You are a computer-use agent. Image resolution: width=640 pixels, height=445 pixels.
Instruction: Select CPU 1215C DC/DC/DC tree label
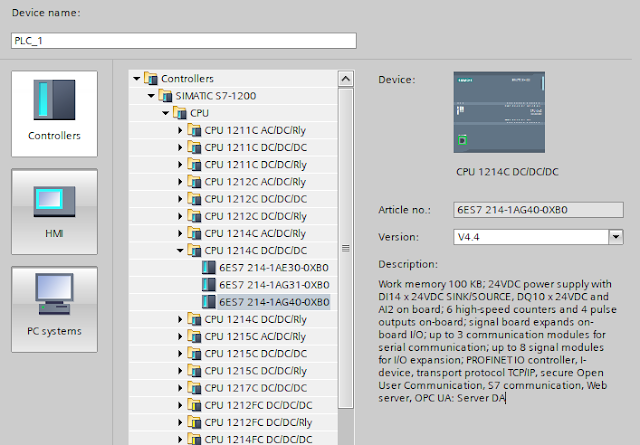click(256, 354)
